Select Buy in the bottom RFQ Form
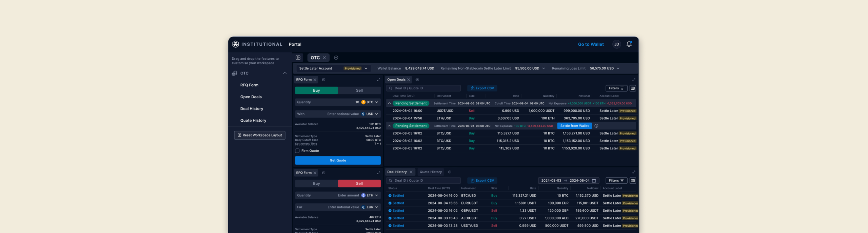The height and width of the screenshot is (233, 868). [316, 184]
